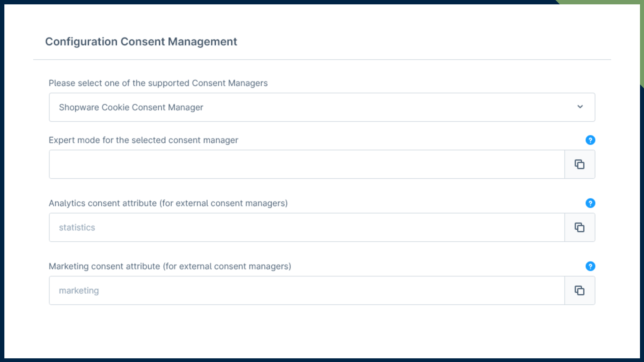The width and height of the screenshot is (644, 362).
Task: Click the 'Configuration Consent Management' heading
Action: click(x=141, y=42)
